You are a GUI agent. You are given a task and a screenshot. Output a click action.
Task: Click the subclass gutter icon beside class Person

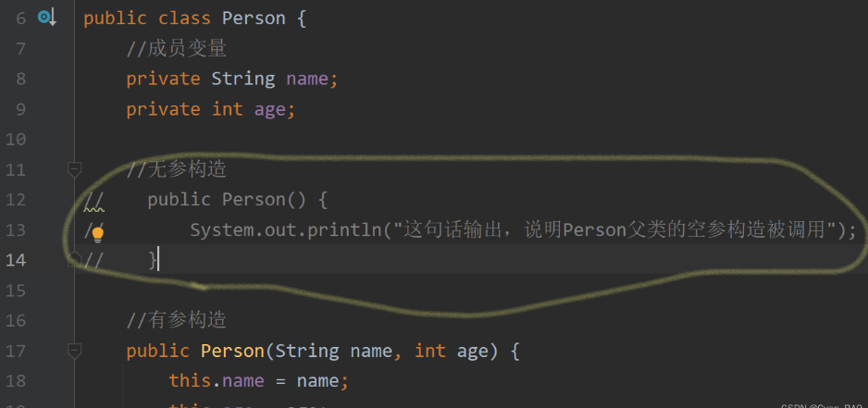click(x=46, y=18)
